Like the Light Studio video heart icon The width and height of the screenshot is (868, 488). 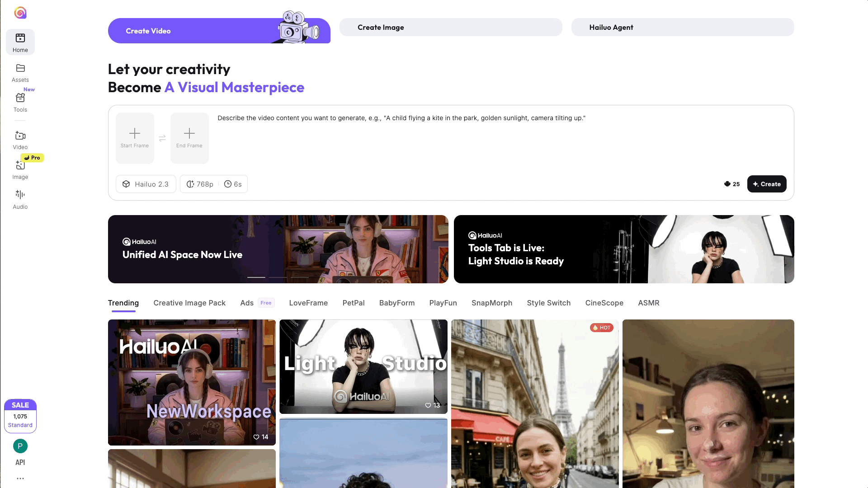[x=428, y=405]
